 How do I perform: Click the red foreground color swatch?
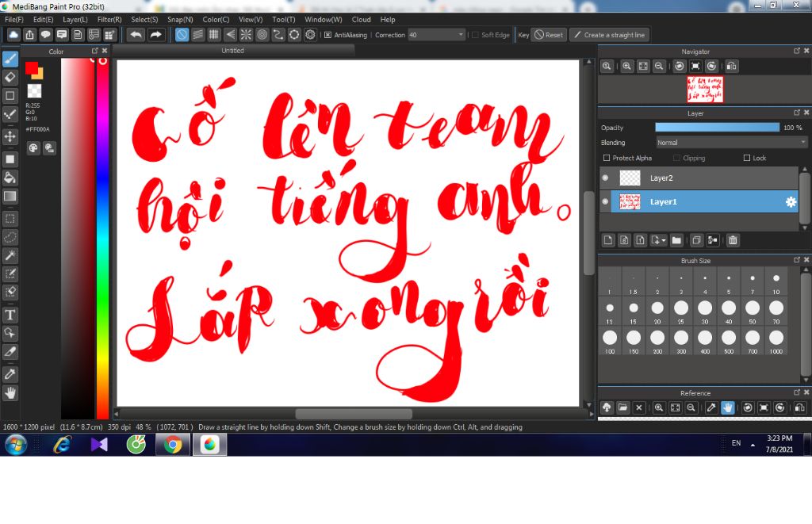point(32,68)
